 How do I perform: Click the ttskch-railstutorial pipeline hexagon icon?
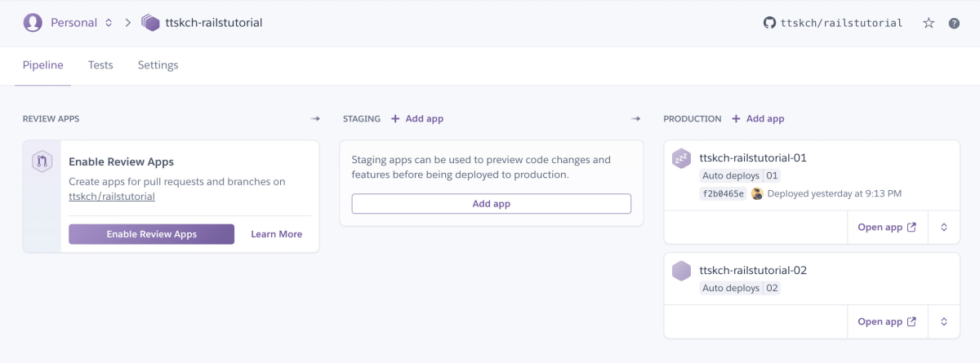pyautogui.click(x=150, y=23)
